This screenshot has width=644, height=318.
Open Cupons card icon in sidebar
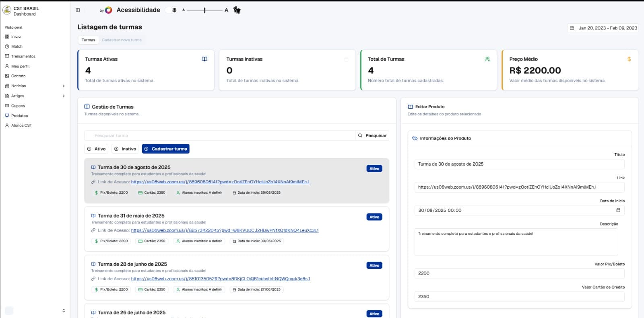[7, 106]
